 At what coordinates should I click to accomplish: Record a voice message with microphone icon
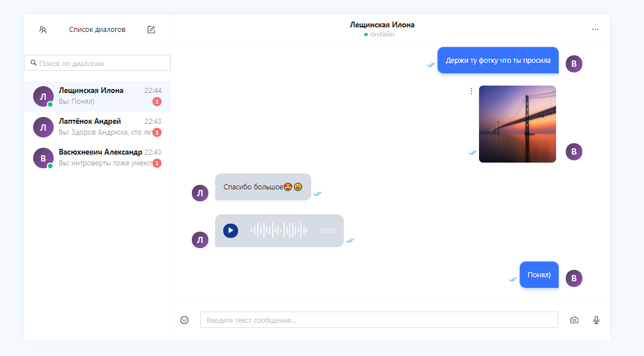[x=596, y=320]
